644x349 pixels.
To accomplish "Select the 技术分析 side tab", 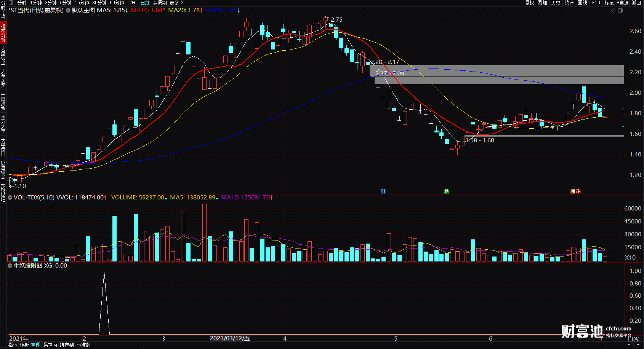I will coord(3,32).
